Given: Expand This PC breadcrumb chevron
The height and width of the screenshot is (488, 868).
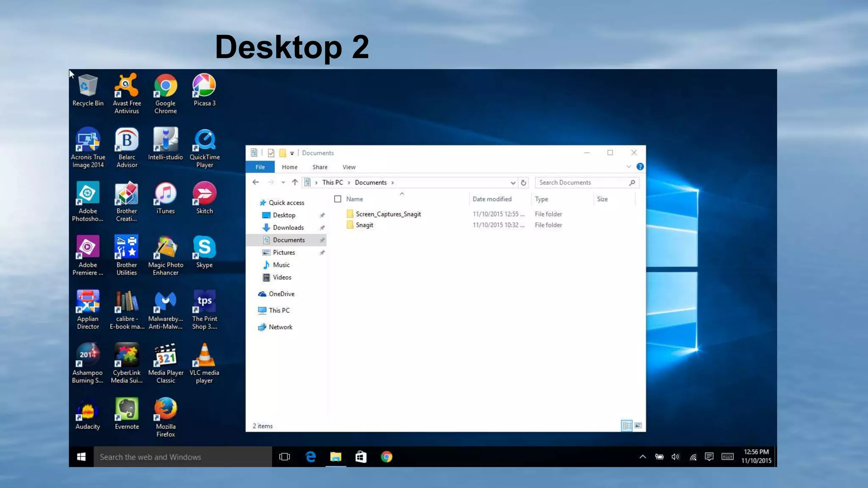Looking at the screenshot, I should (x=349, y=183).
